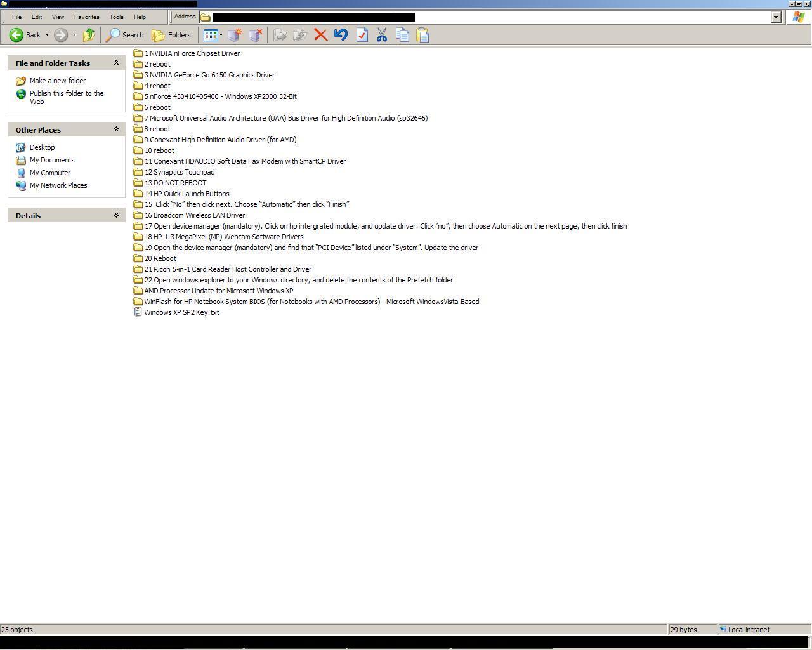The width and height of the screenshot is (812, 650).
Task: Open the Favorites menu
Action: click(86, 17)
